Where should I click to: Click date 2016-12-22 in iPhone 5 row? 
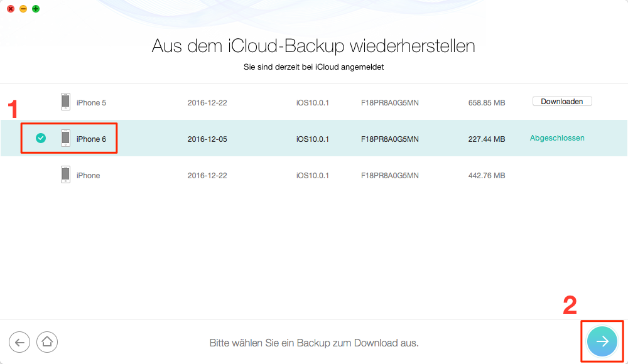point(207,103)
